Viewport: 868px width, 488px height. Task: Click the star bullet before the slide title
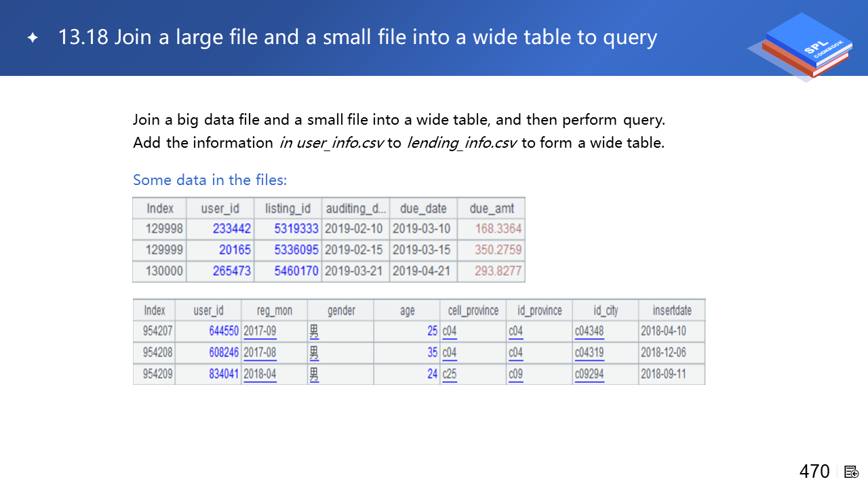pos(33,38)
